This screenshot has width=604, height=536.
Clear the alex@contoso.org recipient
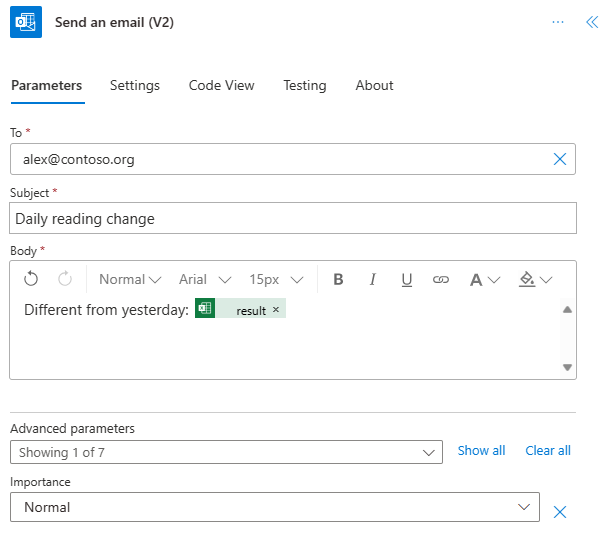coord(560,159)
